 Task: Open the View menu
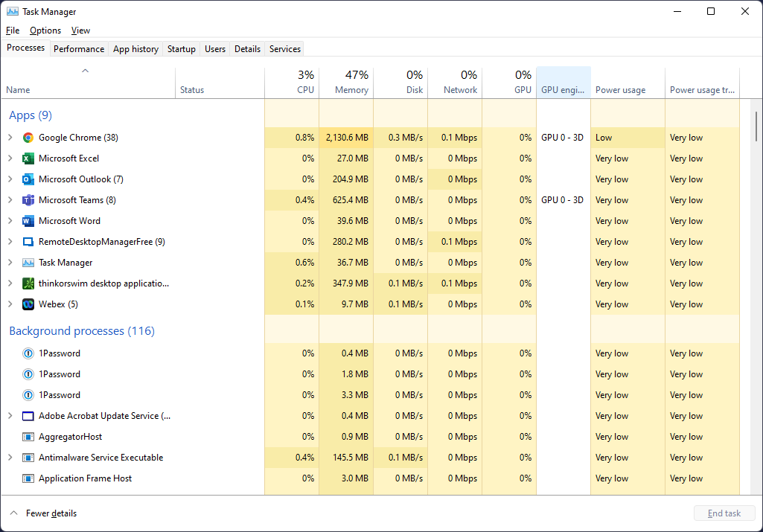[x=80, y=31]
